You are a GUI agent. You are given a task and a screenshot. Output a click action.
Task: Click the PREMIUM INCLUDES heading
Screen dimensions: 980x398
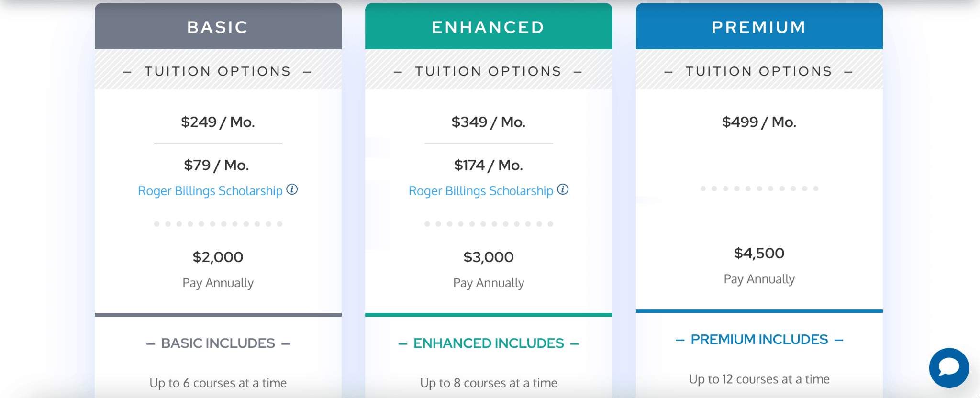tap(759, 339)
